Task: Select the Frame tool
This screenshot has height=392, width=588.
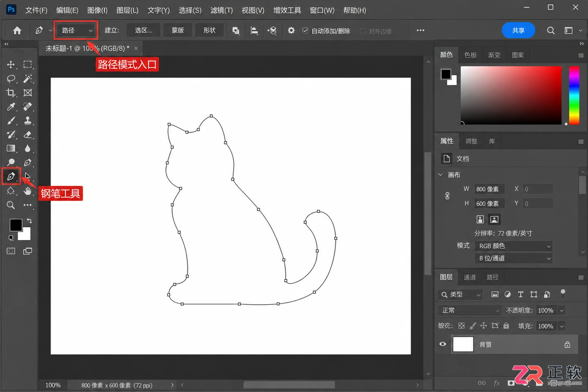Action: (x=28, y=93)
